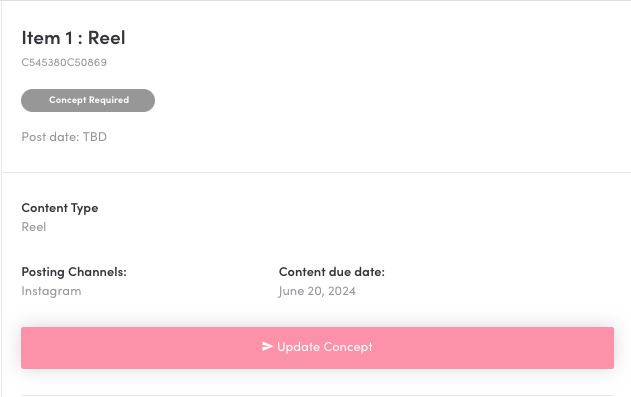Viewport: 631px width, 397px height.
Task: Click the divider line under Update Concept
Action: [x=318, y=395]
